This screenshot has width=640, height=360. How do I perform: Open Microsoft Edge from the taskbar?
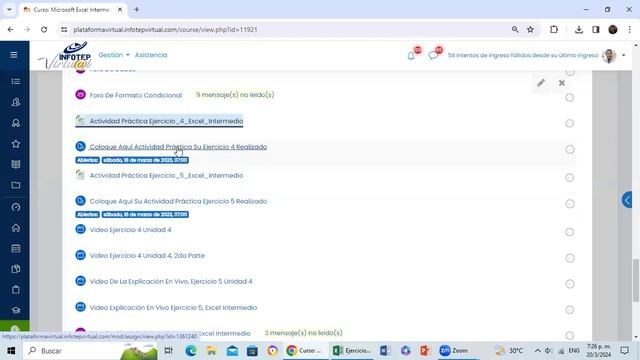191,351
